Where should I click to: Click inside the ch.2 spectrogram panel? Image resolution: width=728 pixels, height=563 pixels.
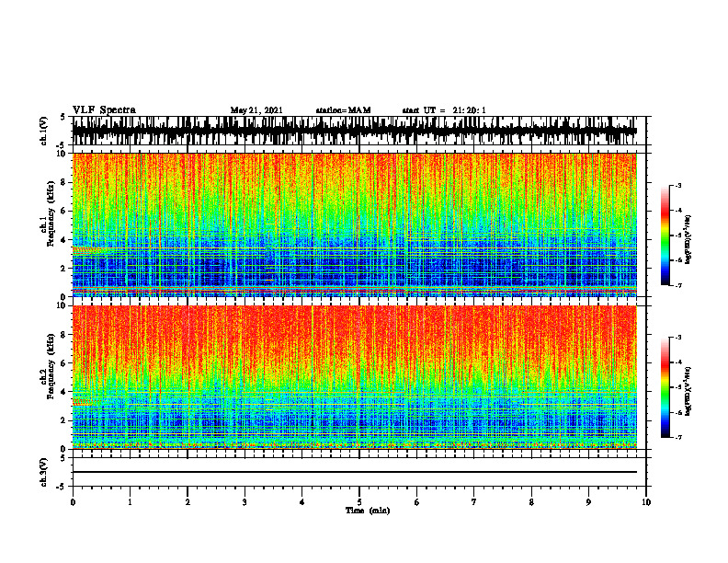355,377
